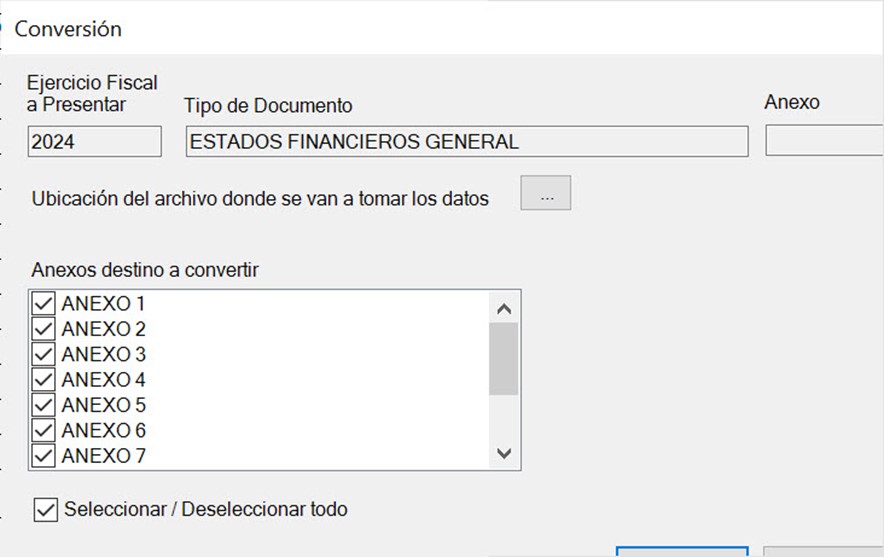Click the Seleccionar / Deseleccionar todo label

[206, 509]
